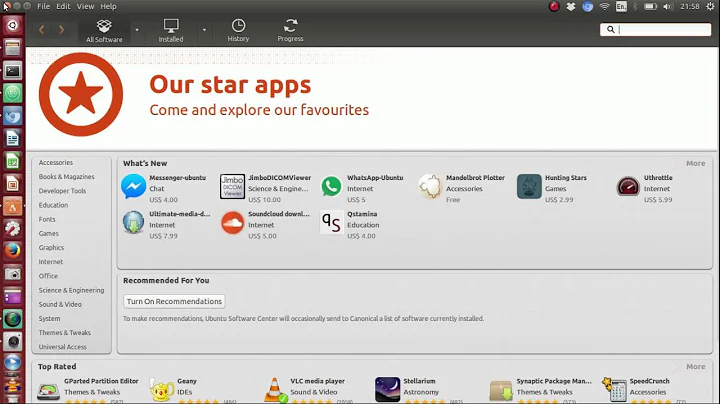Screen dimensions: 720x404
Task: Select the Fonts category
Action: point(47,219)
